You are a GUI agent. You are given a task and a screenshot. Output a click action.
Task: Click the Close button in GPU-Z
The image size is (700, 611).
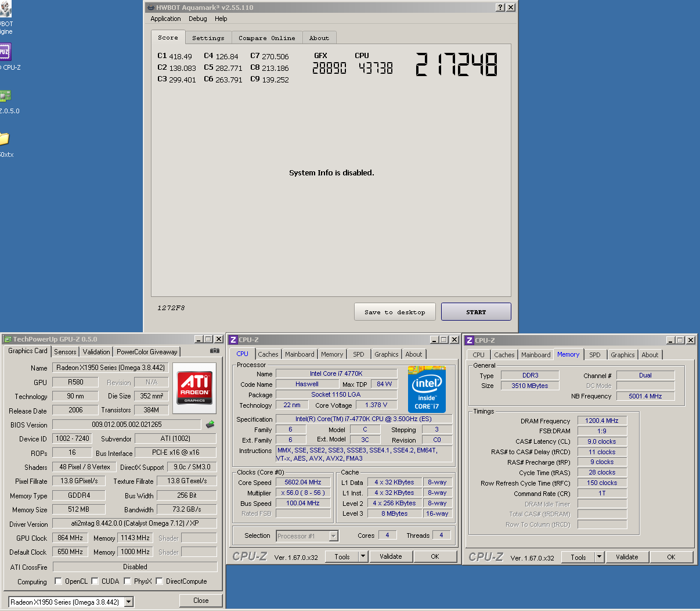point(201,601)
